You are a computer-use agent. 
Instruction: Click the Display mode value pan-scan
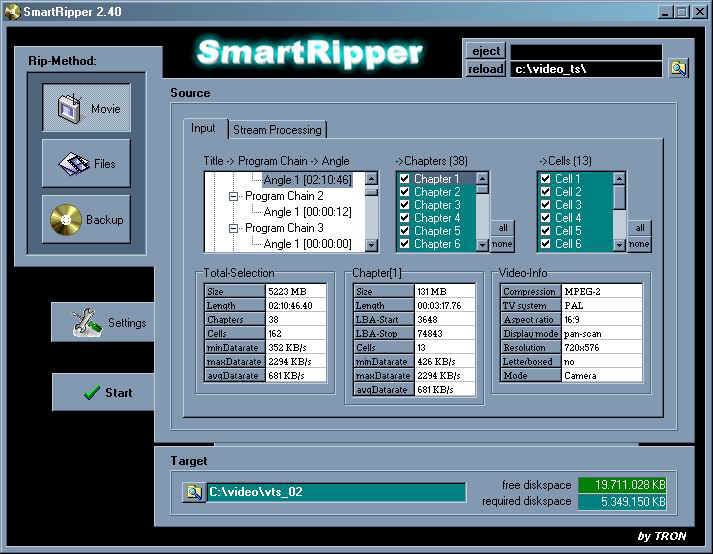602,334
